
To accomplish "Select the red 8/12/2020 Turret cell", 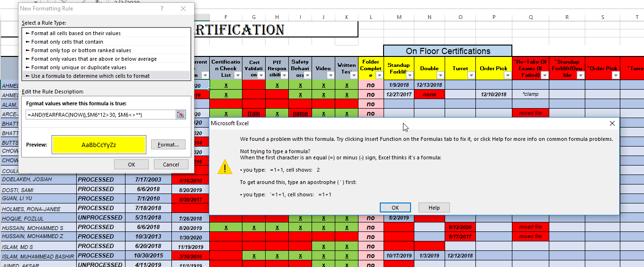I will pyautogui.click(x=460, y=227).
